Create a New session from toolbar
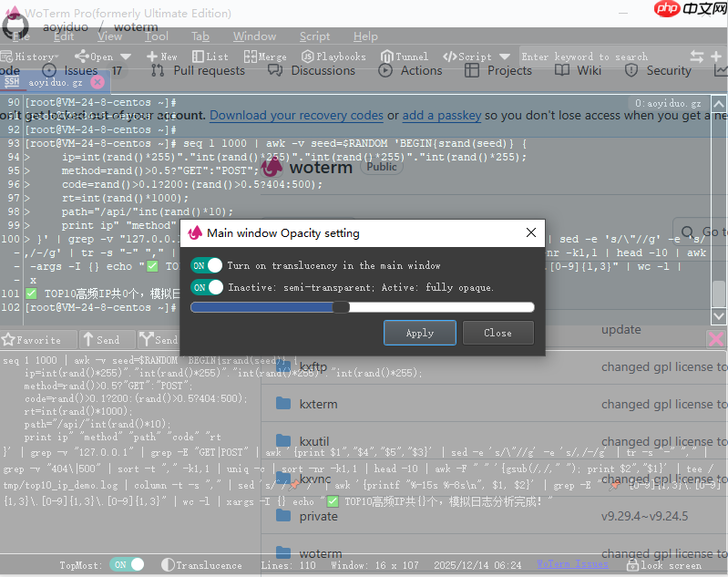This screenshot has height=577, width=728. pyautogui.click(x=161, y=57)
